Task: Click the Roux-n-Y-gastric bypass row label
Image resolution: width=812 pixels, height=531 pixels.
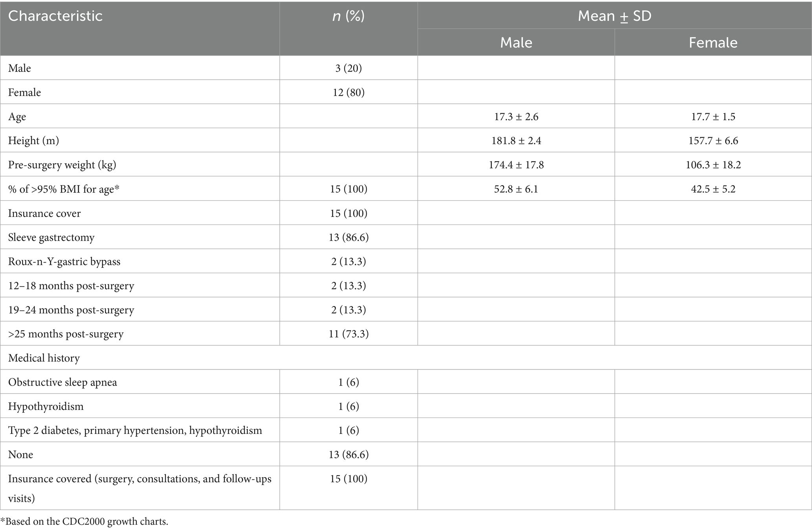Action: 64,262
